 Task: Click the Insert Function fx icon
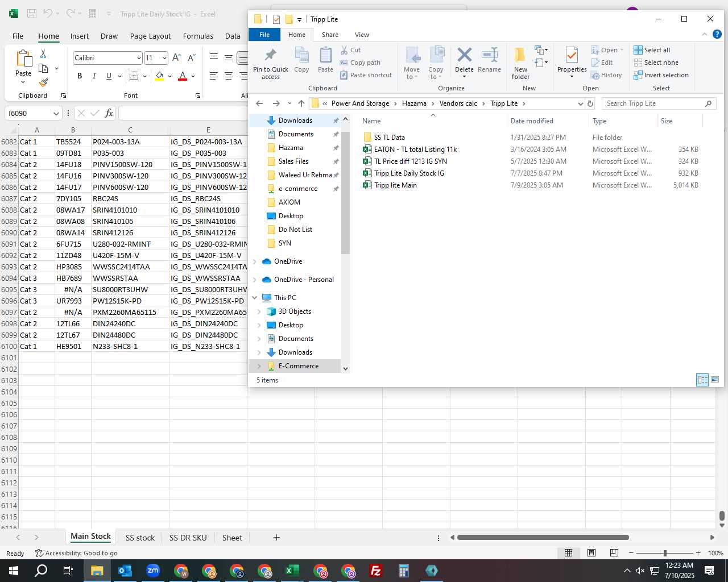[x=109, y=113]
